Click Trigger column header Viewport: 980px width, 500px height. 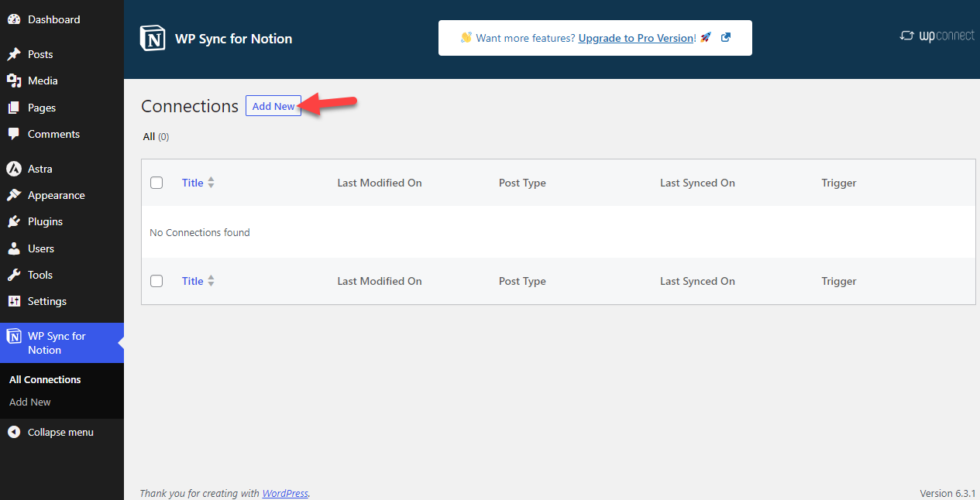click(839, 183)
